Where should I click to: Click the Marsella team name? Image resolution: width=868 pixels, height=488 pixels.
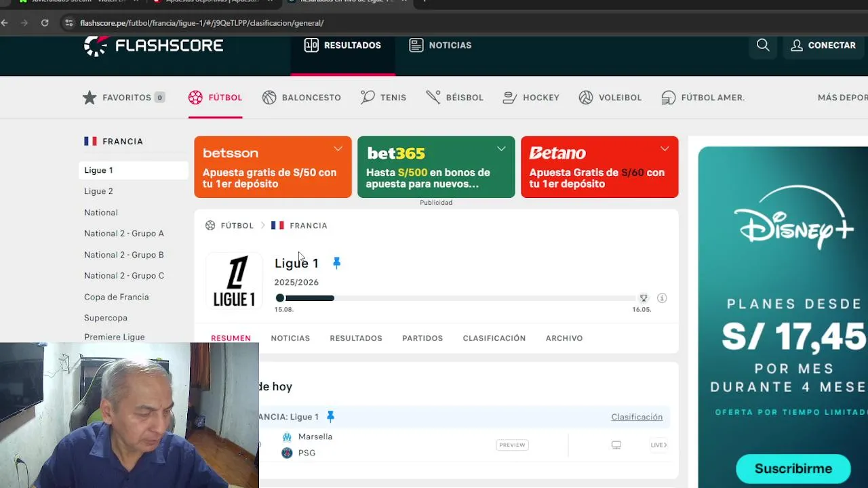(x=315, y=436)
